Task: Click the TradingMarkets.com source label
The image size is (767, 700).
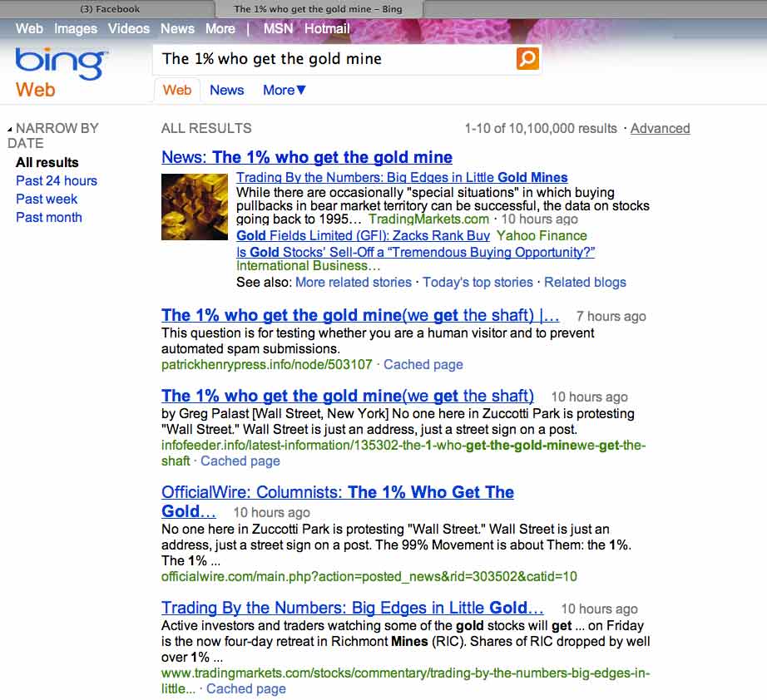Action: [x=428, y=219]
